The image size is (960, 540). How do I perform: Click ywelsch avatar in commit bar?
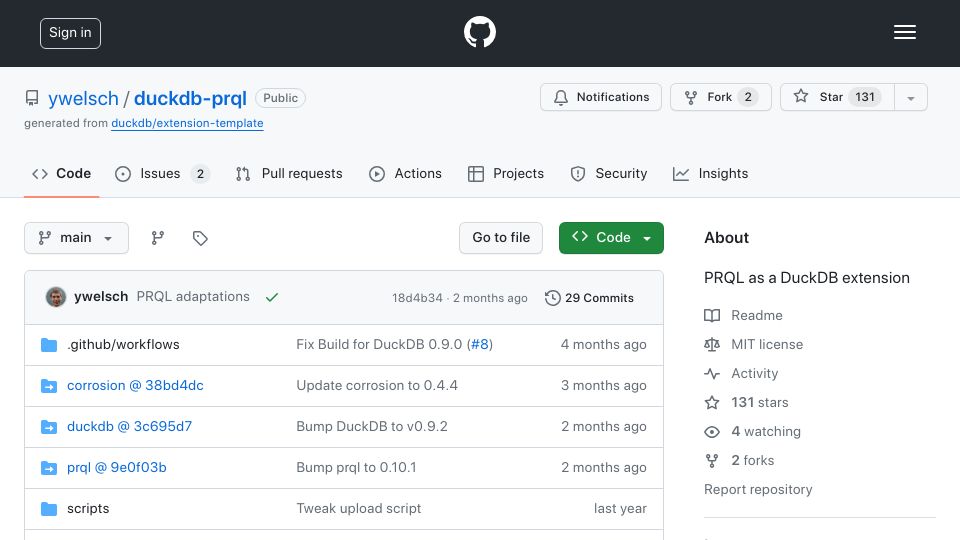click(x=56, y=297)
